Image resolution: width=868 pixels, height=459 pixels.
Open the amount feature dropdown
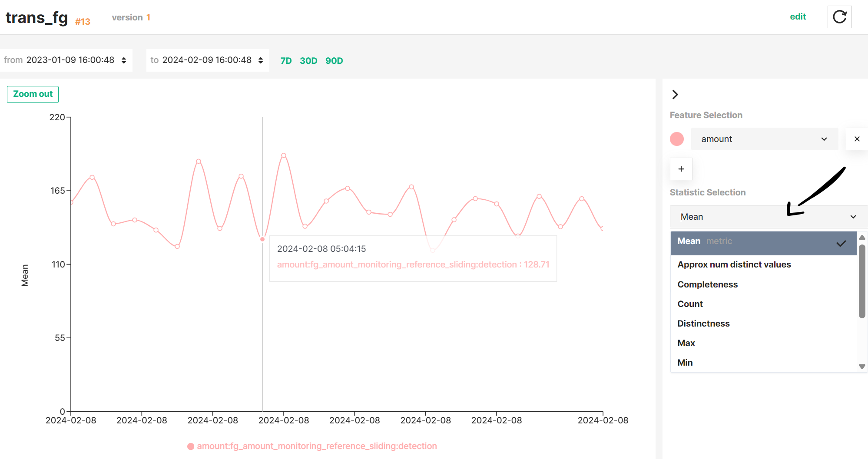(x=765, y=139)
